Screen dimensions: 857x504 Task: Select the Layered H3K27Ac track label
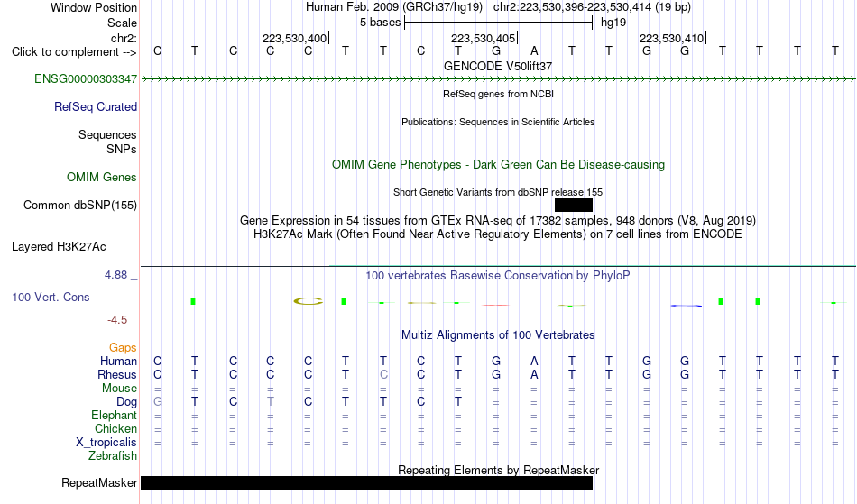59,247
